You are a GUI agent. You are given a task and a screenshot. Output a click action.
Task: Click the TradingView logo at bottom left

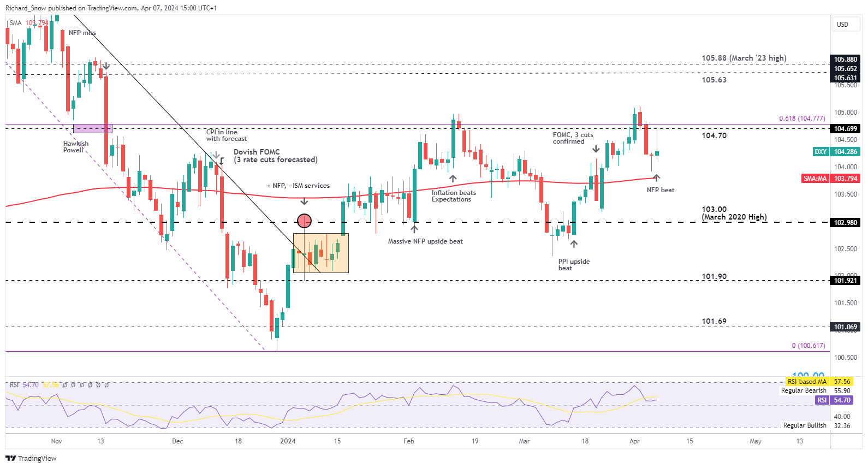(x=31, y=458)
